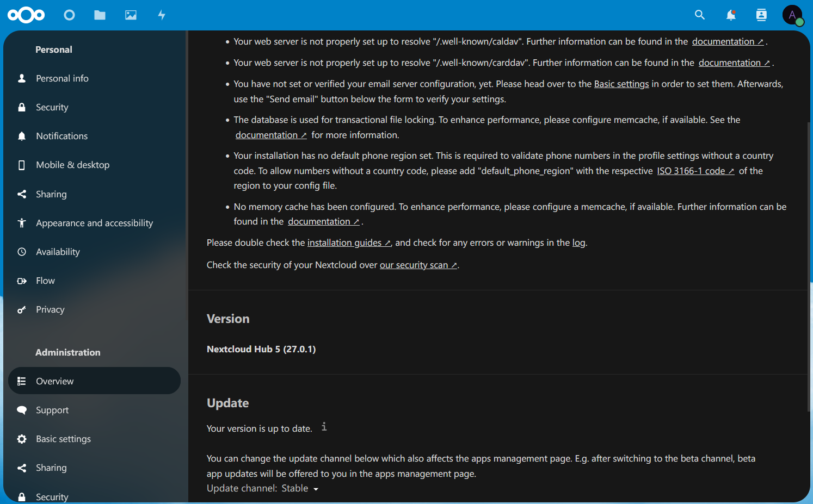Open the installation guides link
Image resolution: width=813 pixels, height=504 pixels.
pyautogui.click(x=349, y=242)
